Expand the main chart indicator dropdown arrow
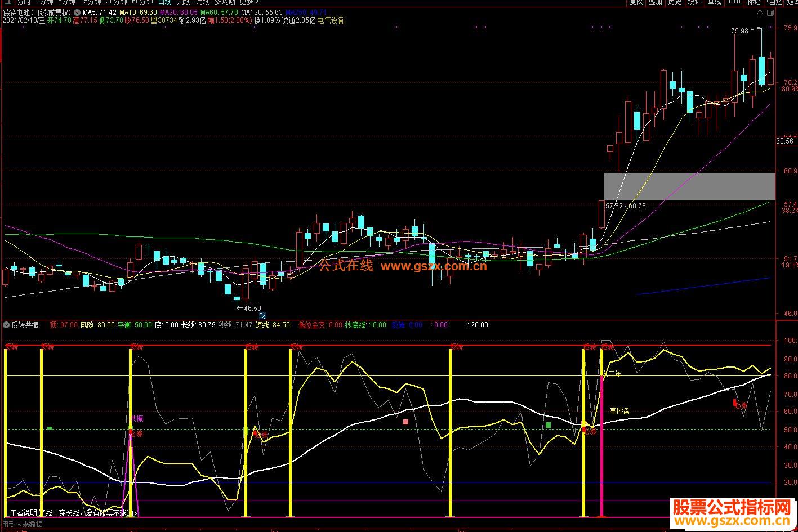798x532 pixels. click(x=77, y=12)
